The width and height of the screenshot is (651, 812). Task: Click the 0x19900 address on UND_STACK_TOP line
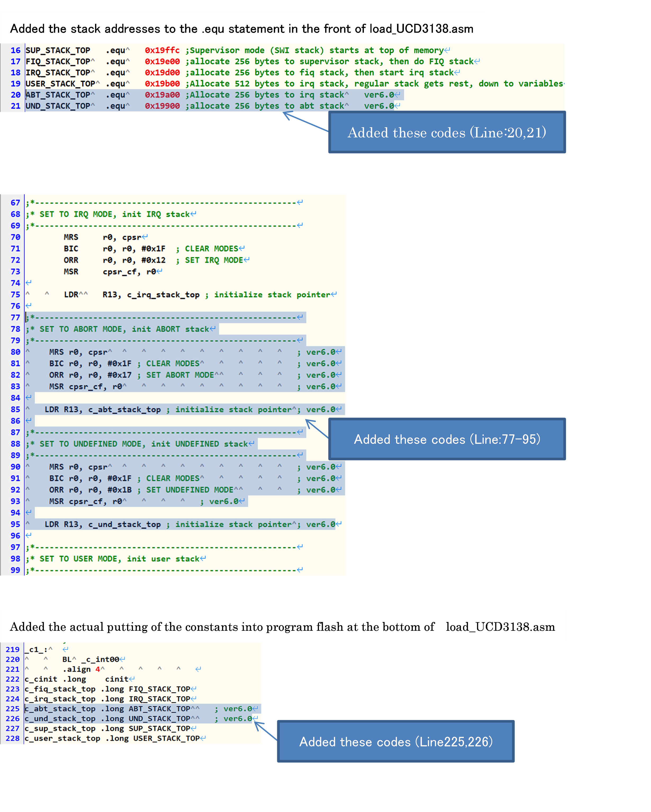tap(162, 106)
